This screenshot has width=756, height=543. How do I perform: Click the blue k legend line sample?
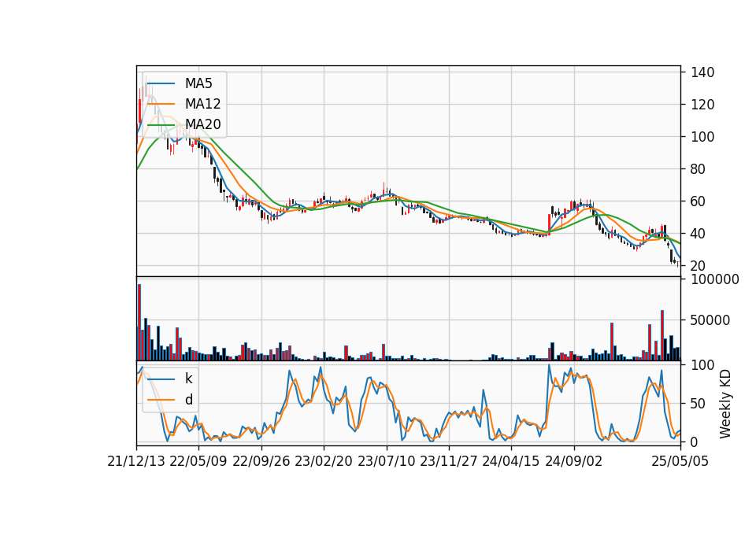(x=161, y=379)
